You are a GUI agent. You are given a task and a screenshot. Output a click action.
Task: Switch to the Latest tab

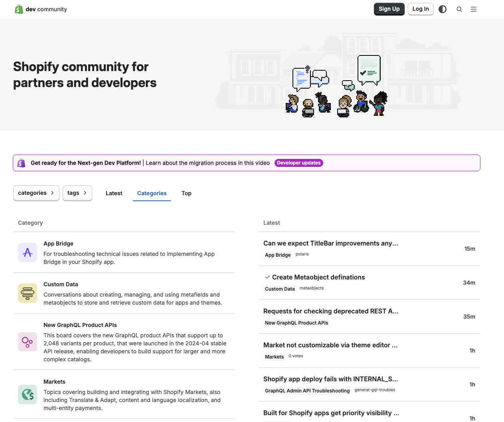tap(114, 193)
